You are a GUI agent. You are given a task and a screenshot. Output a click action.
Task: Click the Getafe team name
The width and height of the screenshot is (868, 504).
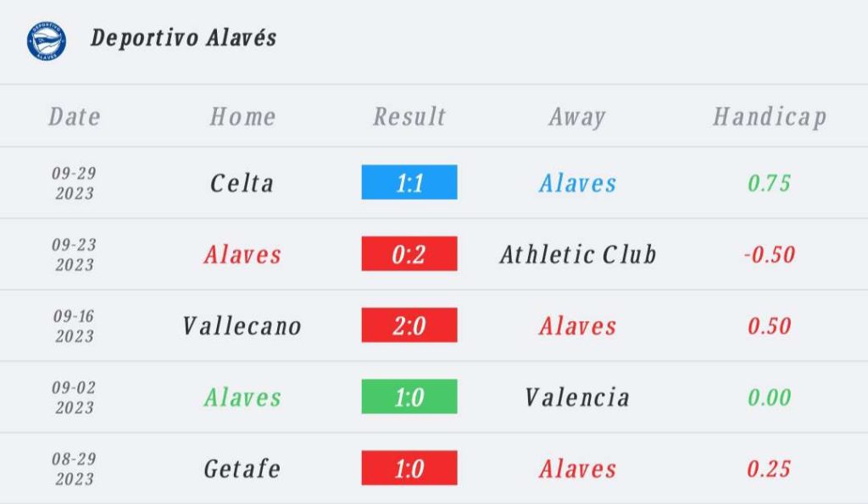[242, 468]
